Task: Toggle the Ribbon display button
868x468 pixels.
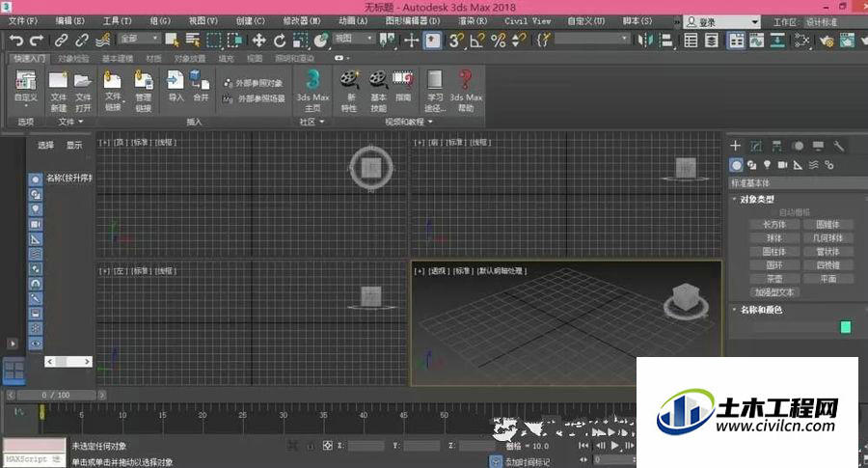Action: [736, 41]
